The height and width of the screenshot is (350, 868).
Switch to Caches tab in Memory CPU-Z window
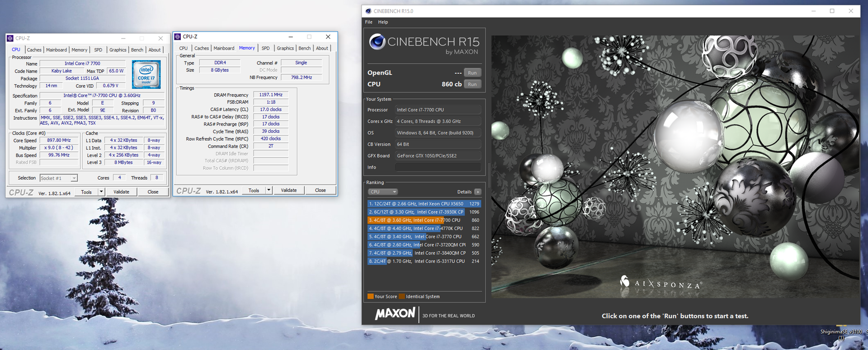pos(202,48)
